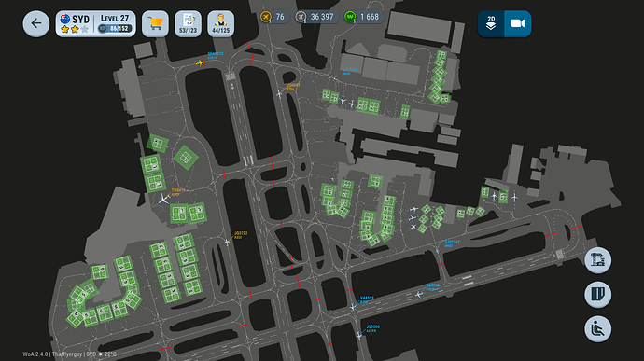Viewport: 644px width, 361px height.
Task: Open the seated passenger icon button
Action: pyautogui.click(x=598, y=329)
